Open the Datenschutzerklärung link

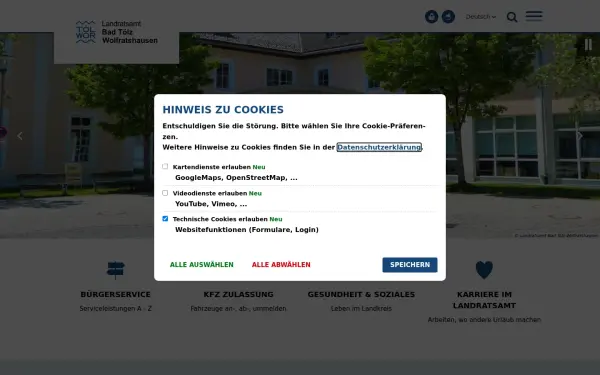coord(379,147)
